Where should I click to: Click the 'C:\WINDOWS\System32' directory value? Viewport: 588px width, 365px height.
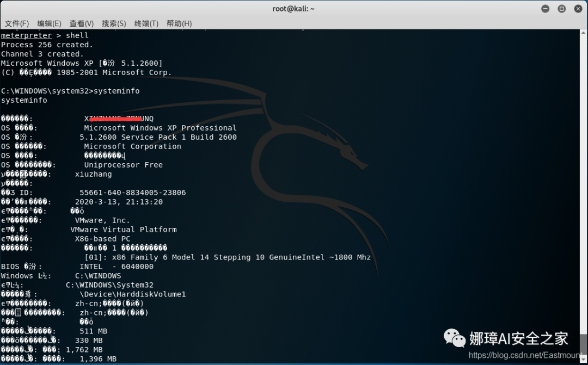tap(109, 285)
